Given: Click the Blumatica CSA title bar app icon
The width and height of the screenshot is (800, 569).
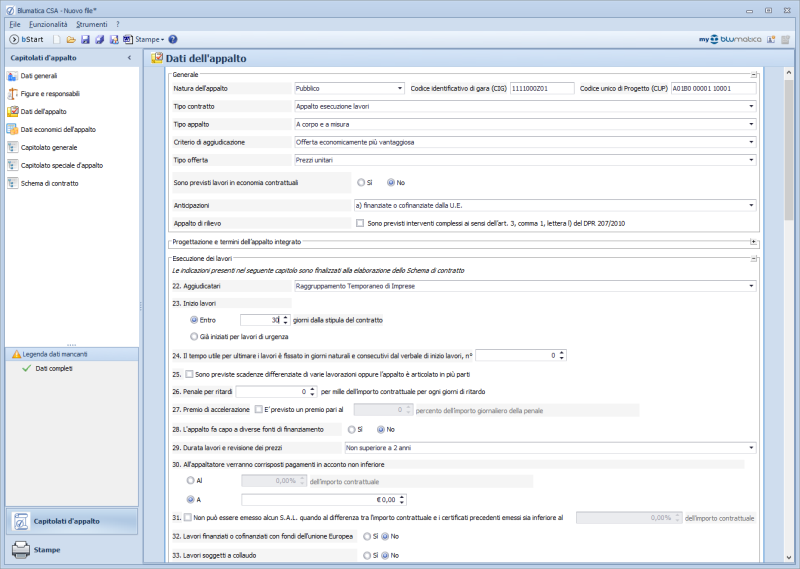Looking at the screenshot, I should tap(10, 10).
